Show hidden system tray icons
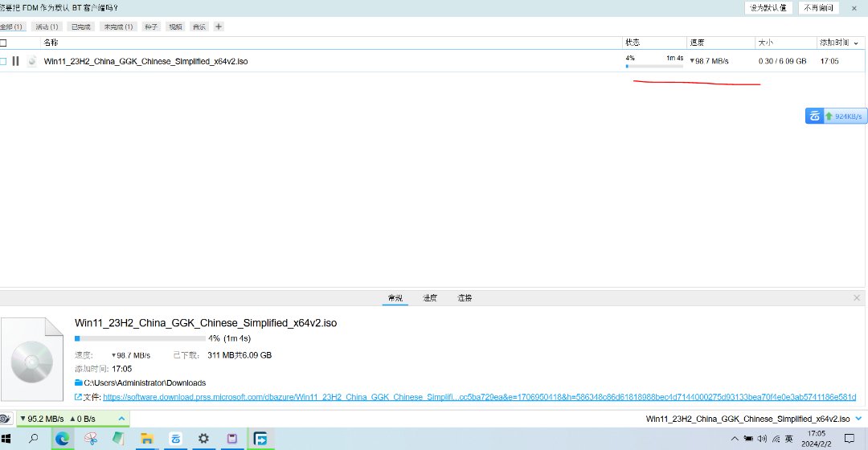 click(x=735, y=439)
